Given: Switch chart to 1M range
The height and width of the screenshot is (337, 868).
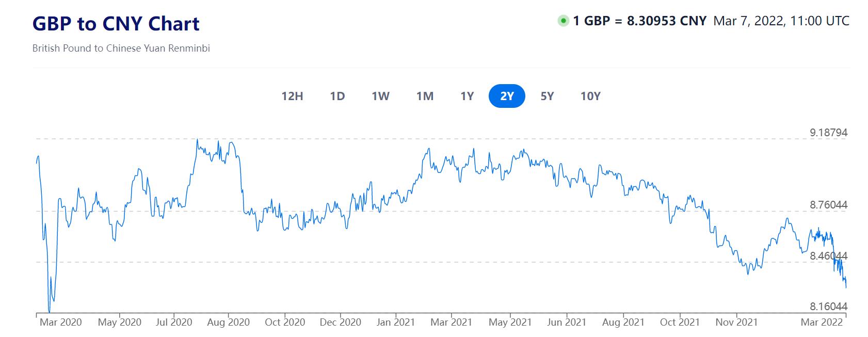Looking at the screenshot, I should coord(425,96).
